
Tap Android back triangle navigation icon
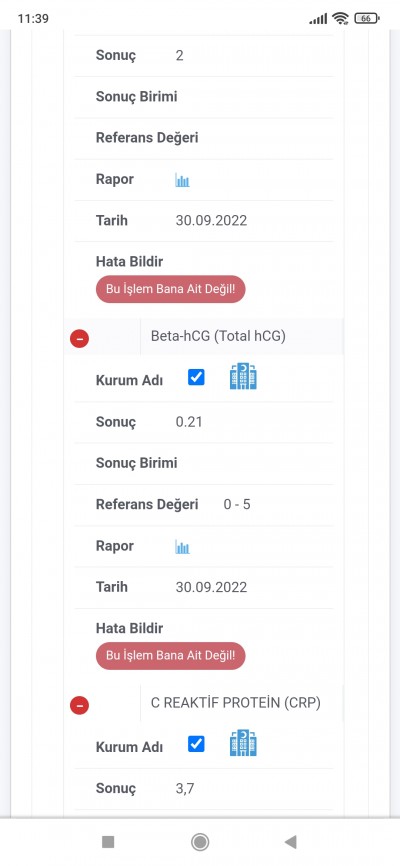[x=291, y=842]
